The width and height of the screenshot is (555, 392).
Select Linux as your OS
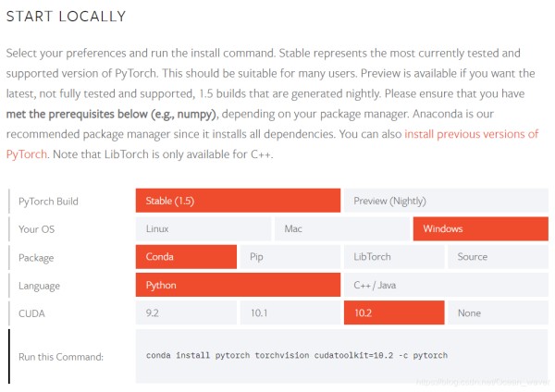coord(203,228)
